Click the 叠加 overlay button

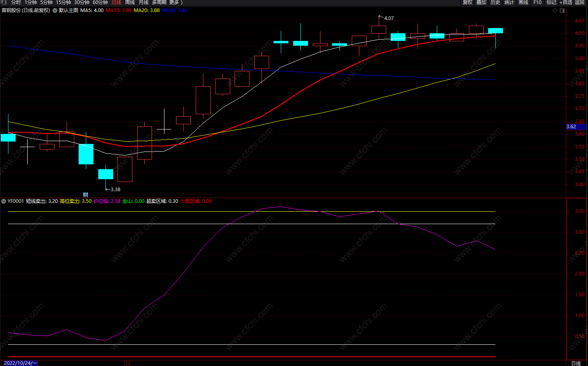pos(481,2)
